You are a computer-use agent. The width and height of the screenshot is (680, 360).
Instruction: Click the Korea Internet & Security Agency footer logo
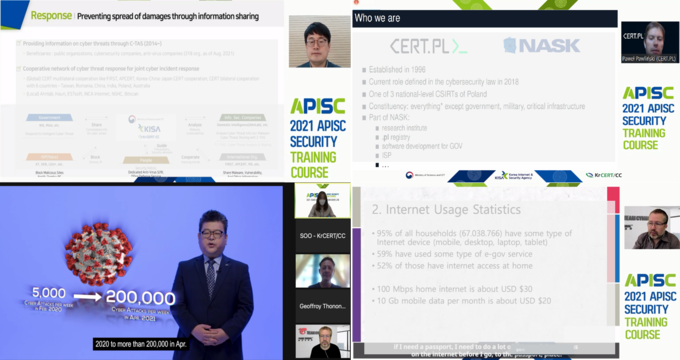pyautogui.click(x=515, y=176)
